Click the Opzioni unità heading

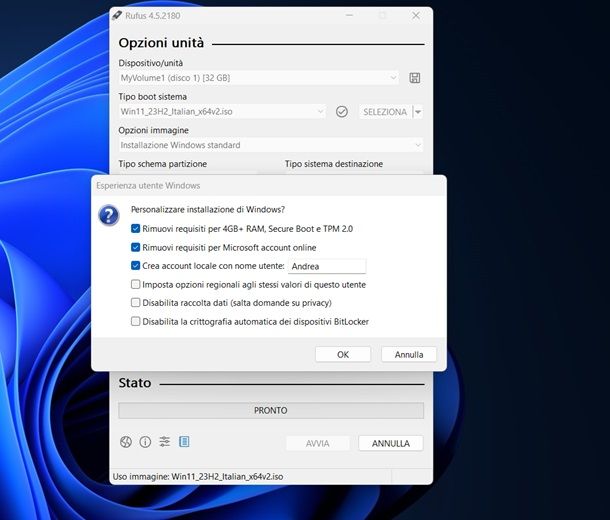click(161, 43)
